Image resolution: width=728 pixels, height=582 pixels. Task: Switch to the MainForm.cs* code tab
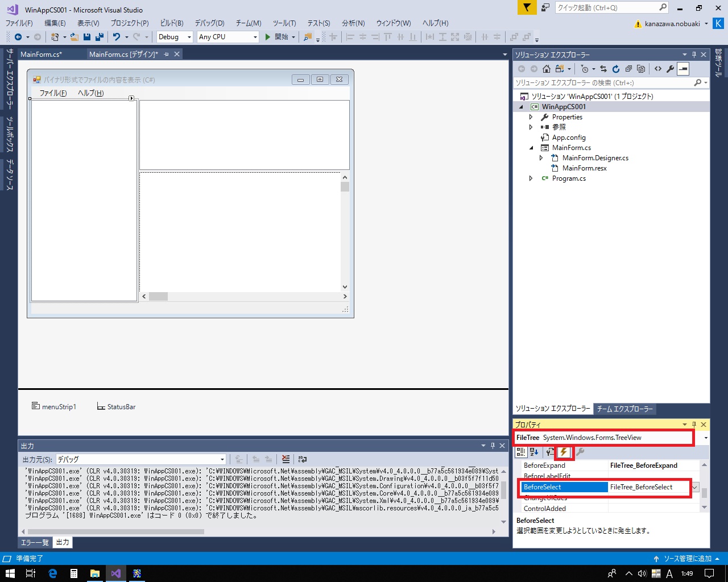pyautogui.click(x=41, y=54)
